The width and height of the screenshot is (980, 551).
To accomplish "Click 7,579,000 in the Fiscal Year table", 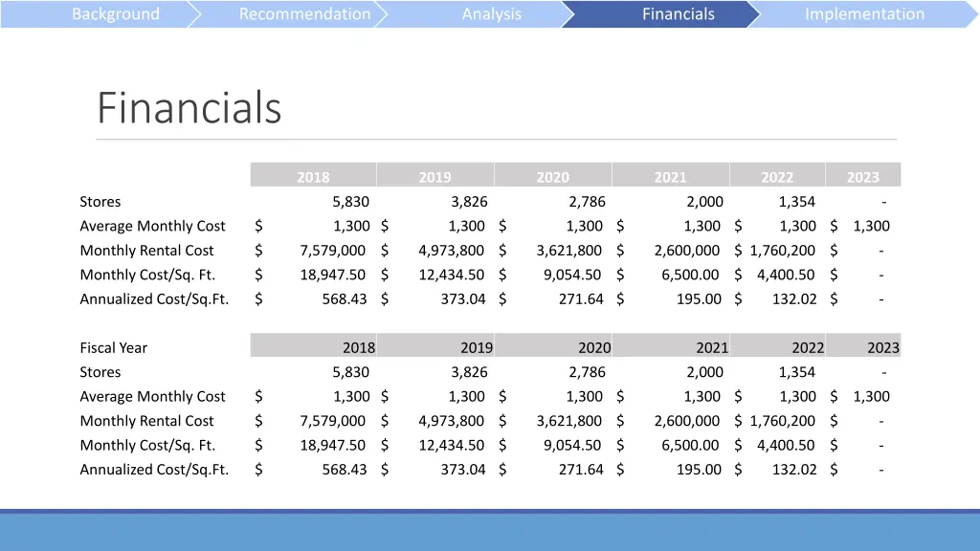I will (x=332, y=421).
